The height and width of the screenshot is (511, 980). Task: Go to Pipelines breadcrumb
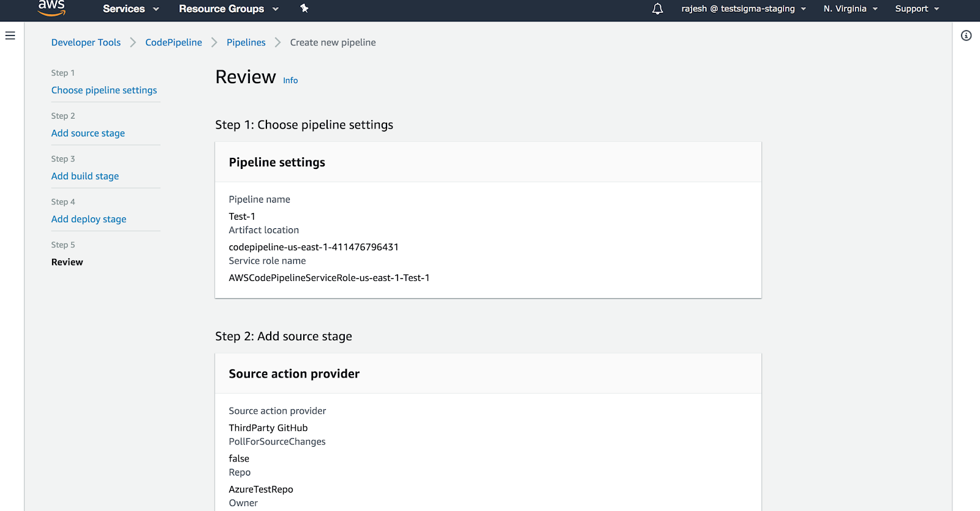coord(246,42)
